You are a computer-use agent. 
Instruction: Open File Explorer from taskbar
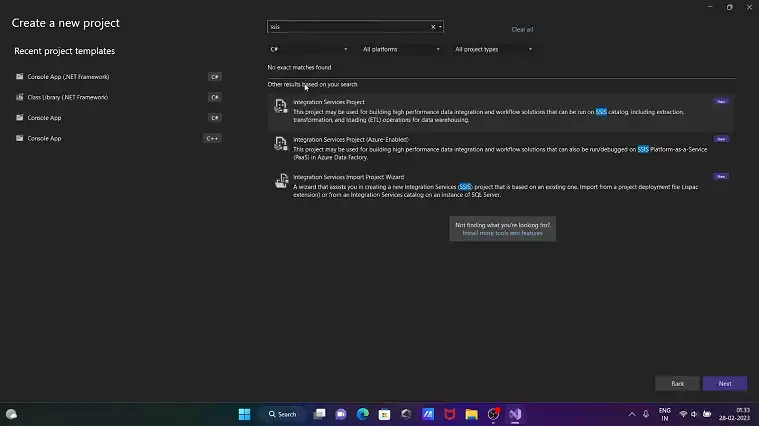point(471,414)
